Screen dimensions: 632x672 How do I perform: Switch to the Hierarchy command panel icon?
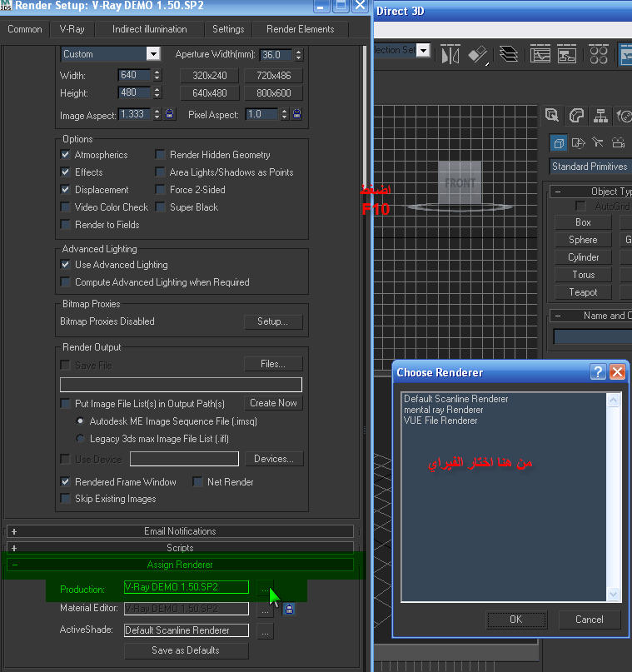click(x=600, y=115)
